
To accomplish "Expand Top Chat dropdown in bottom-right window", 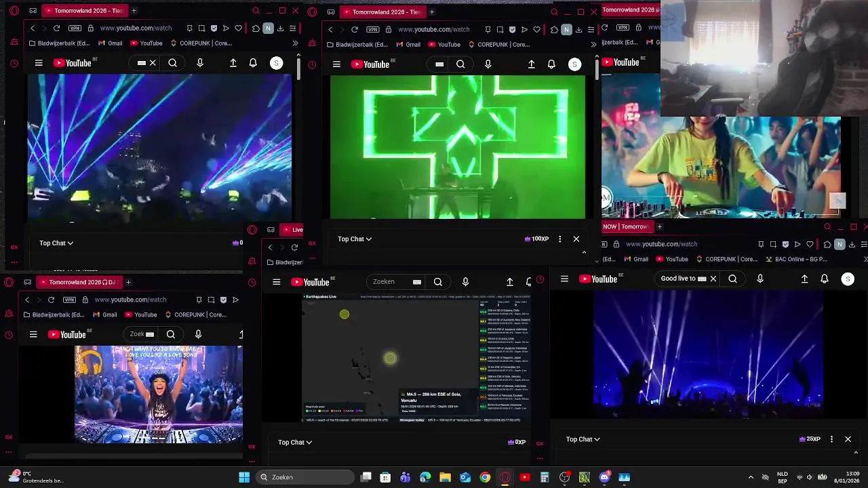I will point(583,439).
